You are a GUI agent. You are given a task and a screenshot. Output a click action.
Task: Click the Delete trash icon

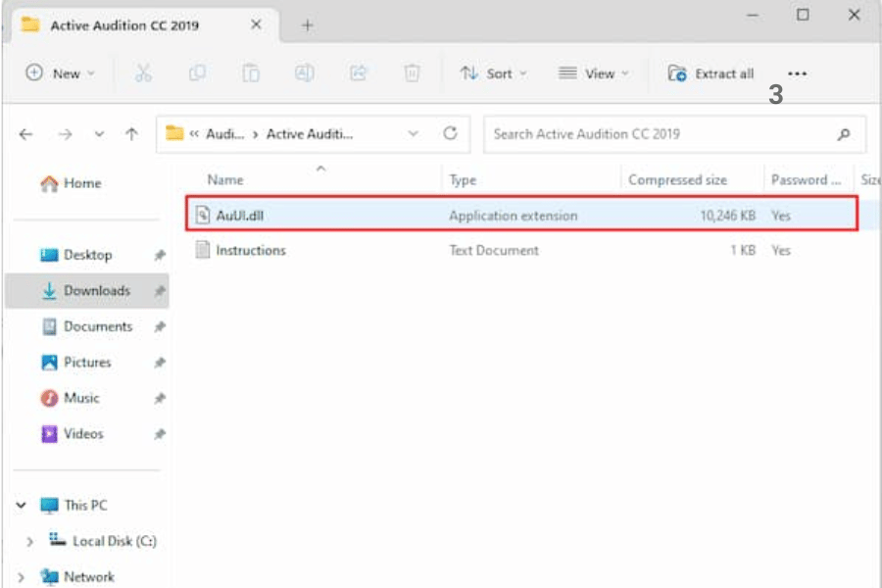[413, 73]
